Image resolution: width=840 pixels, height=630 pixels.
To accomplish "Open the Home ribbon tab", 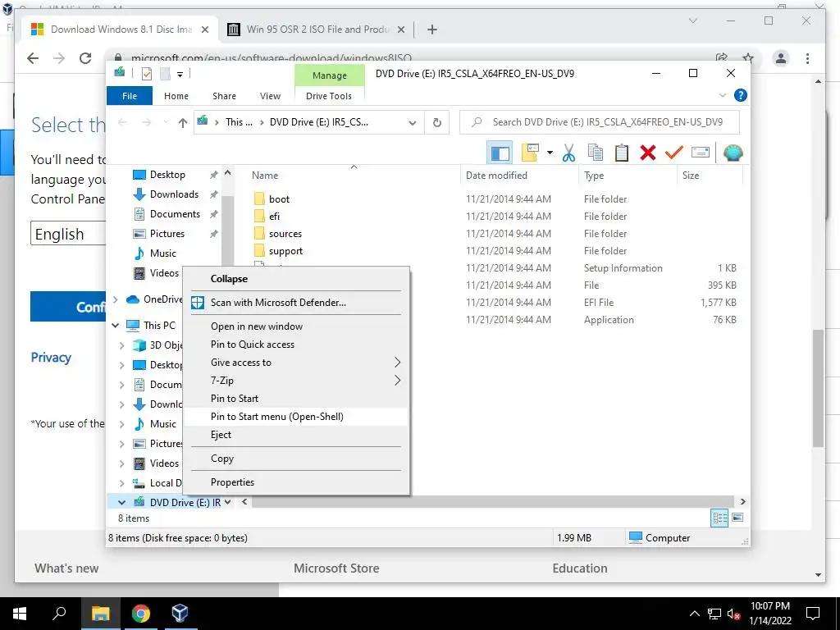I will click(176, 96).
